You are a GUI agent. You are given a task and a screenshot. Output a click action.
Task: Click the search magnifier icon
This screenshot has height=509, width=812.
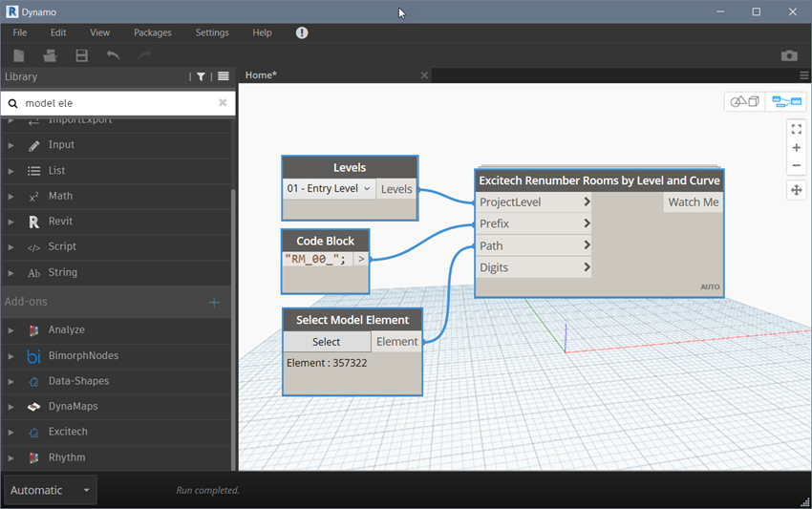click(x=13, y=103)
